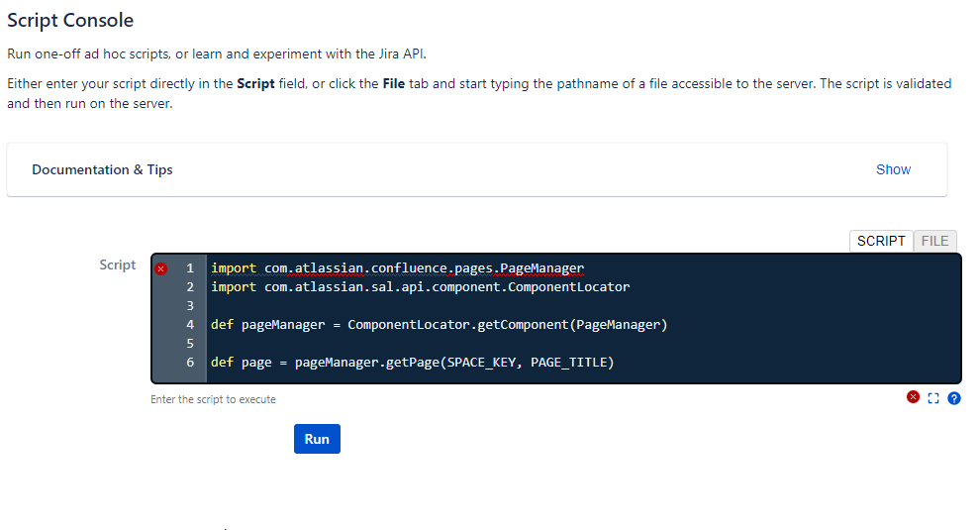
Task: Place cursor on the pageManager.getPage line
Action: tap(412, 363)
